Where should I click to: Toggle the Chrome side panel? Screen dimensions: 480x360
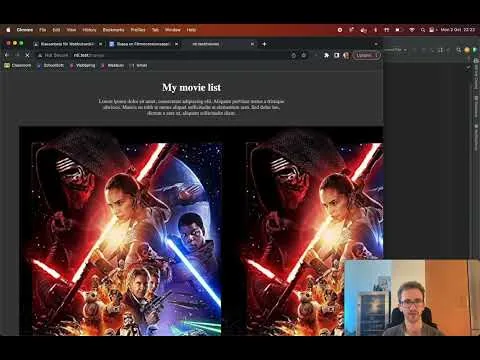tap(336, 55)
